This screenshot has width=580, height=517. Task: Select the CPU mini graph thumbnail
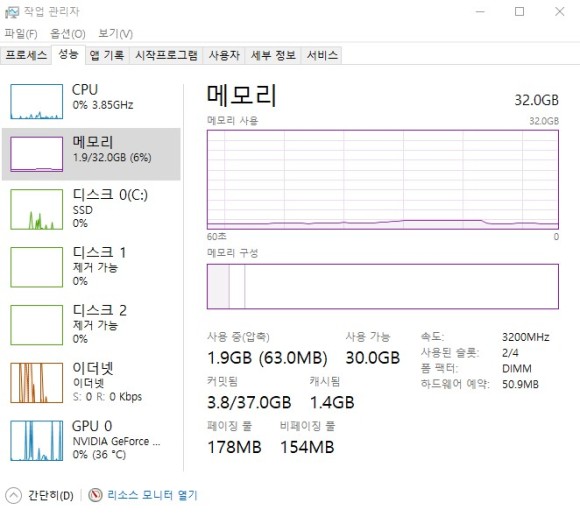[37, 101]
